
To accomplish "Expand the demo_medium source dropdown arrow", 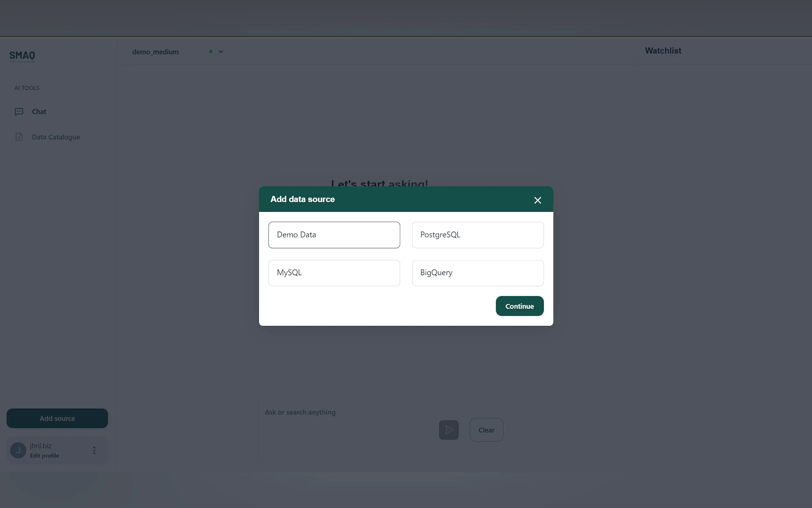I will pos(221,52).
